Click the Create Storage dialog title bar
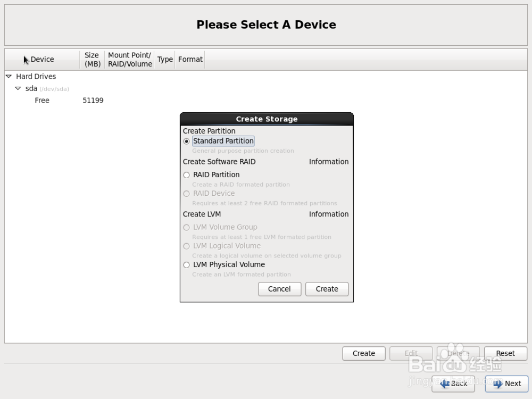Image resolution: width=532 pixels, height=399 pixels. 267,119
